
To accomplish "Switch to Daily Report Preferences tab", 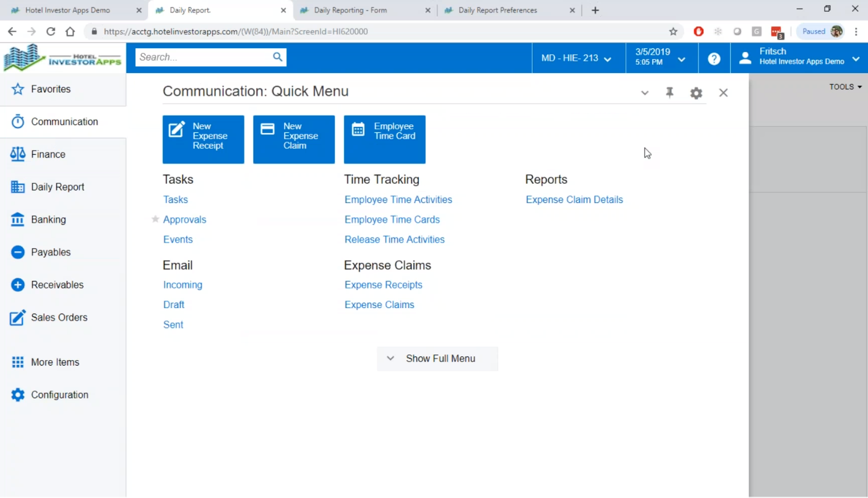I will [497, 11].
